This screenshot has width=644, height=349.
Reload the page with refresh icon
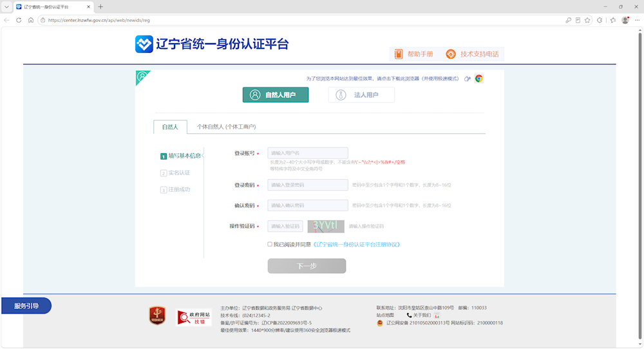[19, 20]
